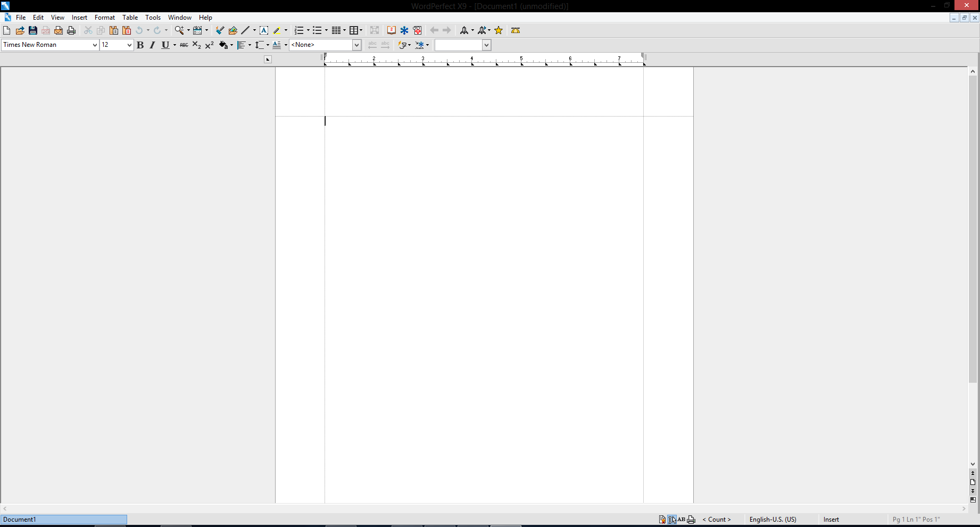Open the font size 12 dropdown
Screen dimensions: 980x527
coord(129,45)
